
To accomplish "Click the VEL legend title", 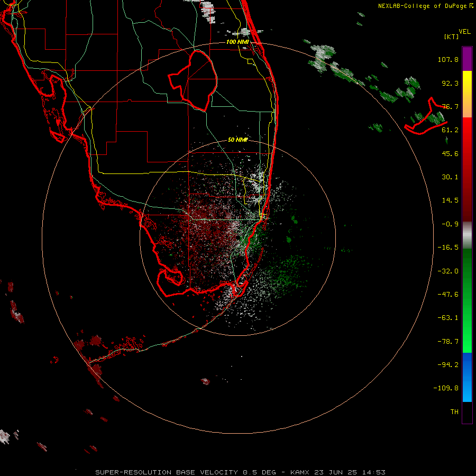I will 464,32.
